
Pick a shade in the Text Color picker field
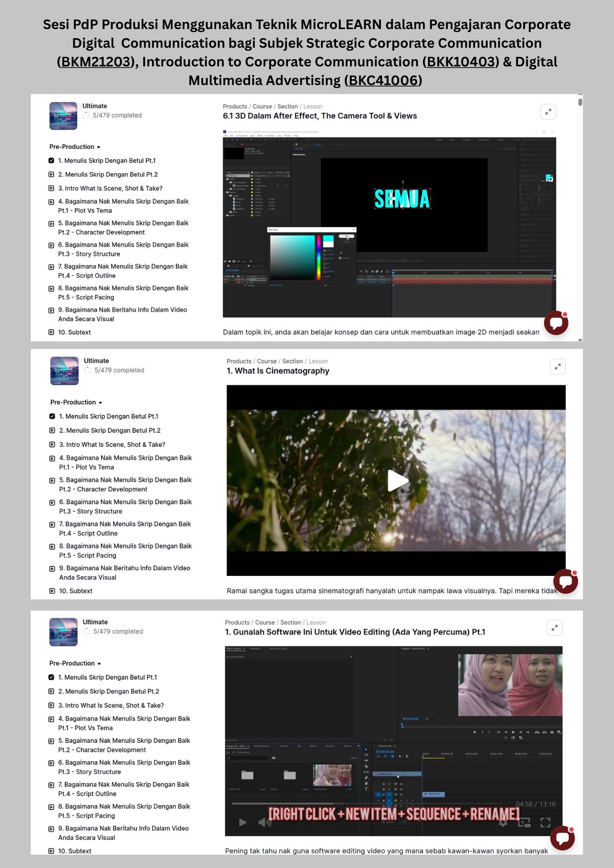click(x=292, y=257)
